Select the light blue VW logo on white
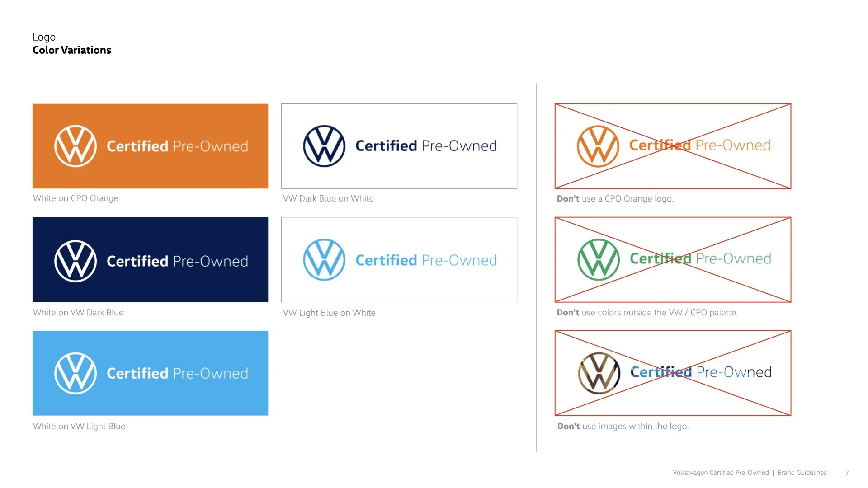Viewport: 868px width, 488px height. coord(324,260)
